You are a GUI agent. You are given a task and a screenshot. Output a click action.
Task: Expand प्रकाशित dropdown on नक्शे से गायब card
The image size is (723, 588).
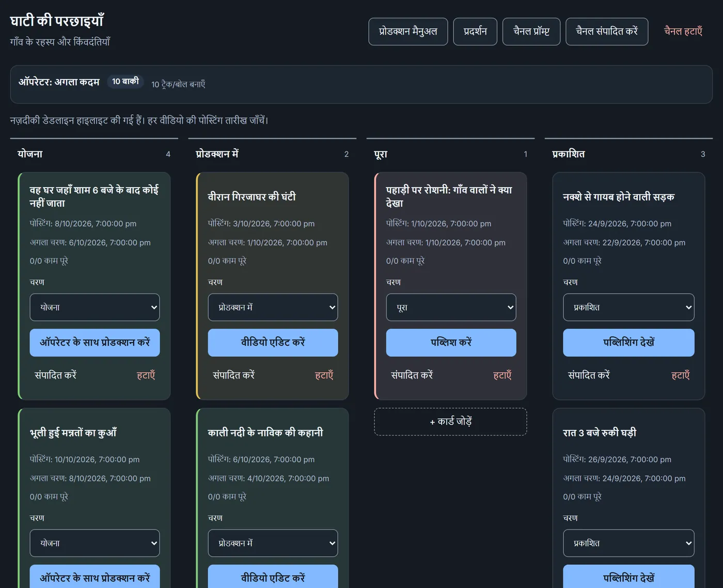[628, 307]
